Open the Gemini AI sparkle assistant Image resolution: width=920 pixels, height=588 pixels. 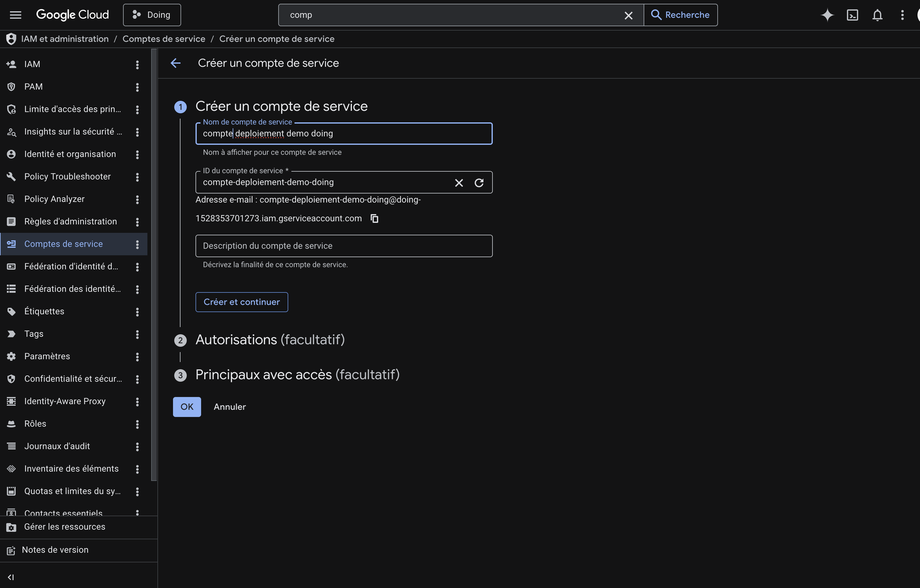click(827, 15)
